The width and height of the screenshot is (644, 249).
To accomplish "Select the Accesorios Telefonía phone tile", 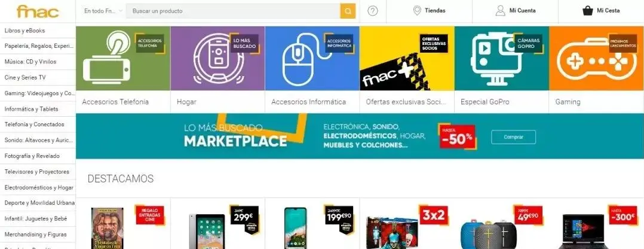I will click(x=123, y=59).
